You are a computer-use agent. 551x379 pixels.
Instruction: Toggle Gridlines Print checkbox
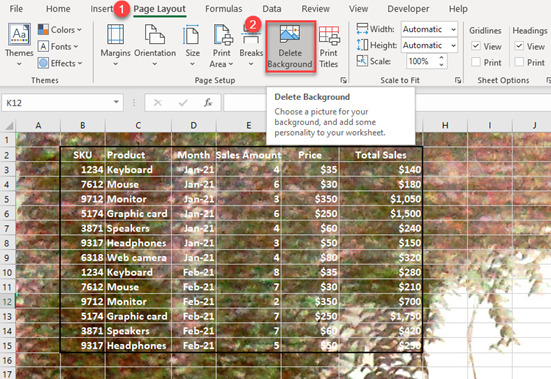(476, 62)
